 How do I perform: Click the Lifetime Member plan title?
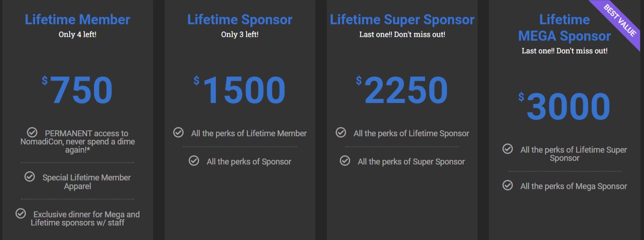[x=77, y=20]
